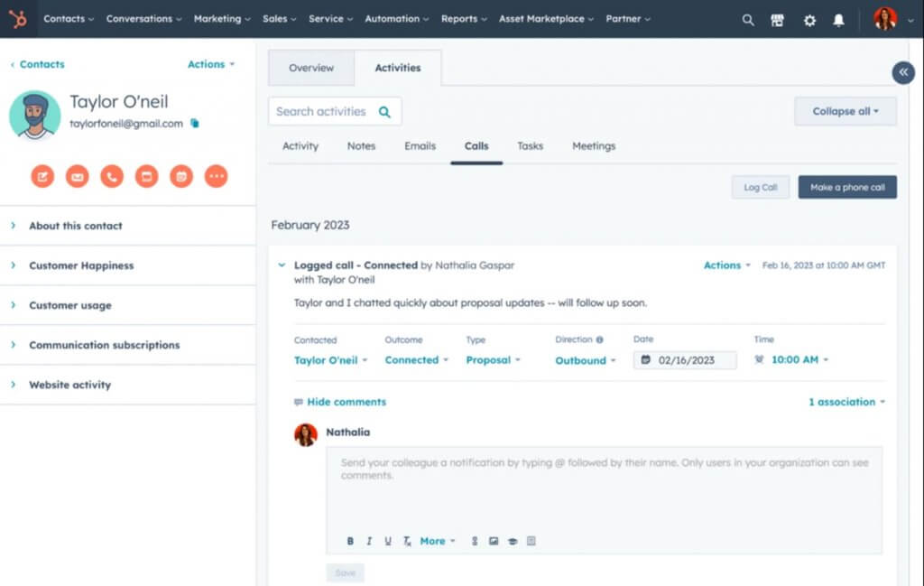Toggle bold formatting in the comment editor
The width and height of the screenshot is (924, 586).
[x=350, y=541]
